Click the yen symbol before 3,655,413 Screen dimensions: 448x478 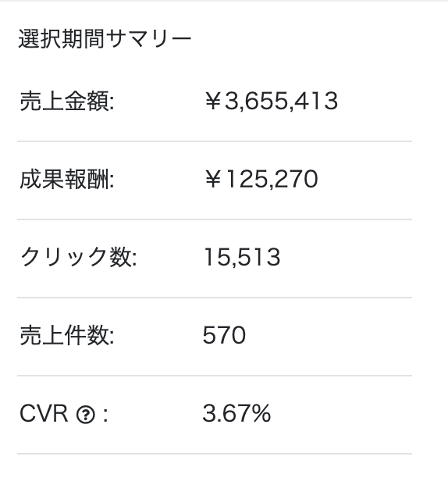[212, 102]
